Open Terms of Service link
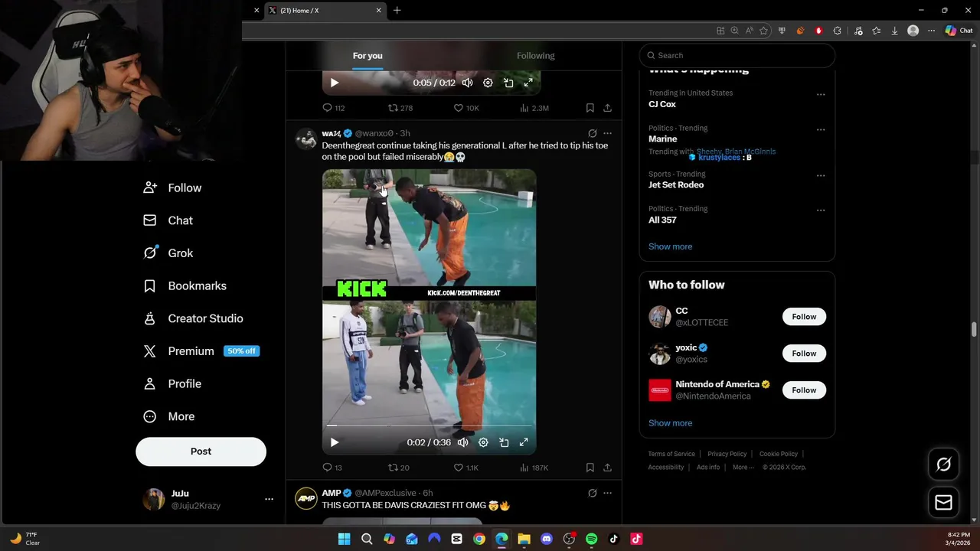The height and width of the screenshot is (551, 980). 671,454
